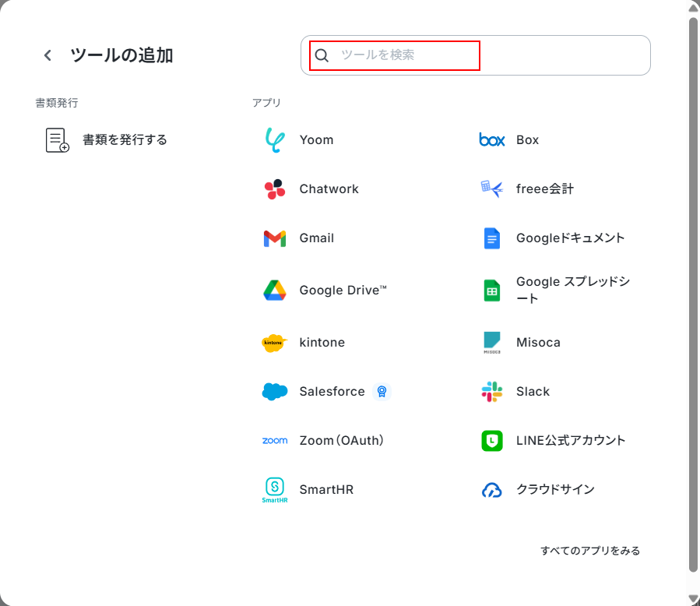Click the Gmail envelope icon
Image resolution: width=700 pixels, height=606 pixels.
point(275,238)
